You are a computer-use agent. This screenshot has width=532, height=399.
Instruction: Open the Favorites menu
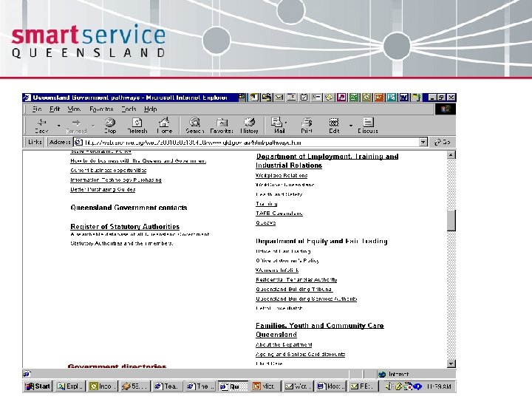101,109
